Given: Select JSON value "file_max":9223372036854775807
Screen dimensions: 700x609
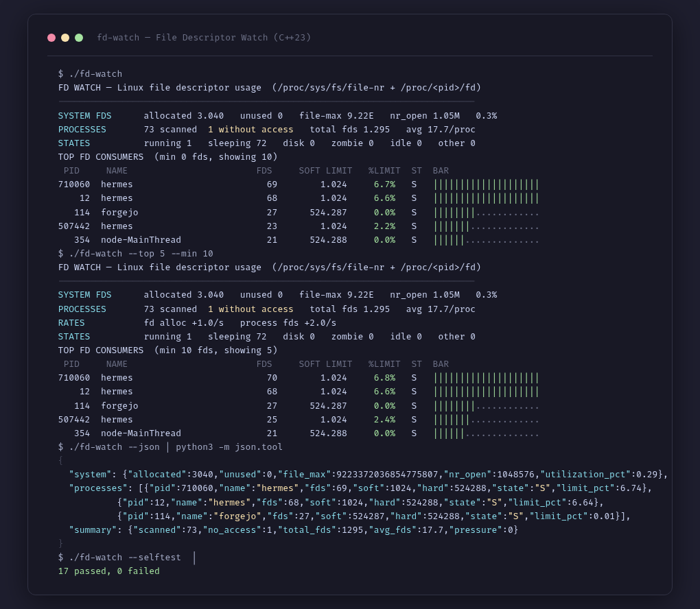Looking at the screenshot, I should 358,475.
